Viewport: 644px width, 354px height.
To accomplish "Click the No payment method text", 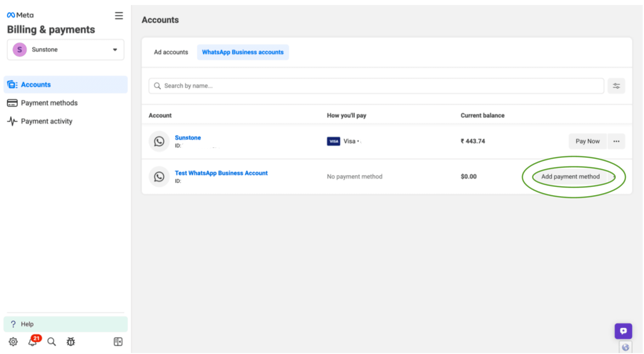I will coord(354,177).
